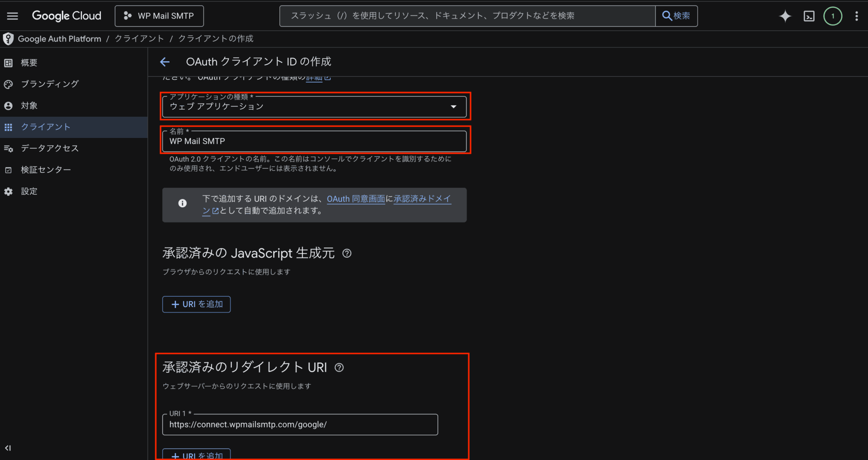Open the main hamburger navigation menu

[x=13, y=16]
